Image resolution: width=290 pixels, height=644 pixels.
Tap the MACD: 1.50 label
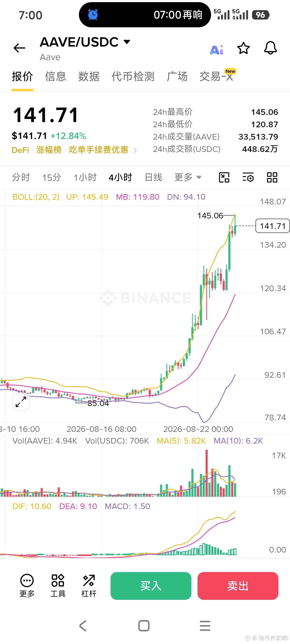127,506
